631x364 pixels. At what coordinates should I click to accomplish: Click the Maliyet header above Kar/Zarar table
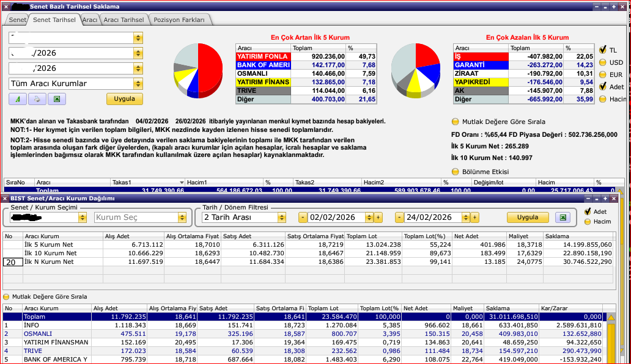pyautogui.click(x=467, y=308)
